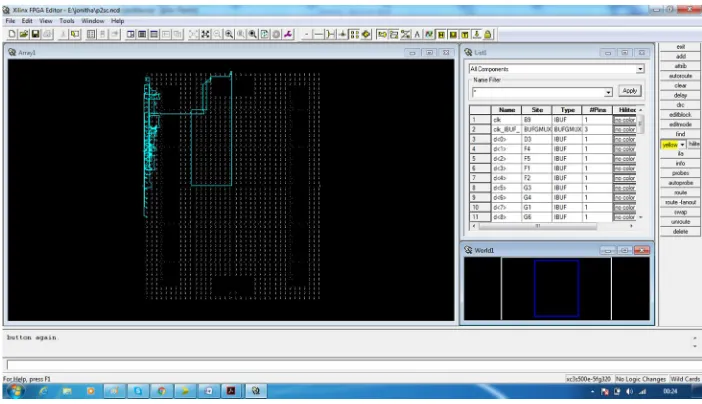Open the View menu

pyautogui.click(x=46, y=21)
